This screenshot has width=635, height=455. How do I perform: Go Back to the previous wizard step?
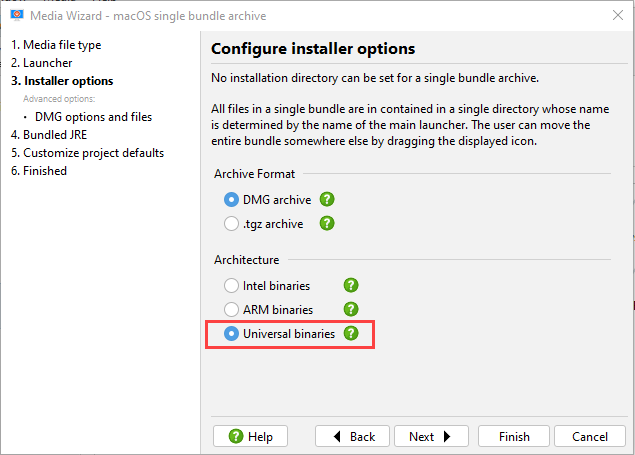pyautogui.click(x=352, y=436)
